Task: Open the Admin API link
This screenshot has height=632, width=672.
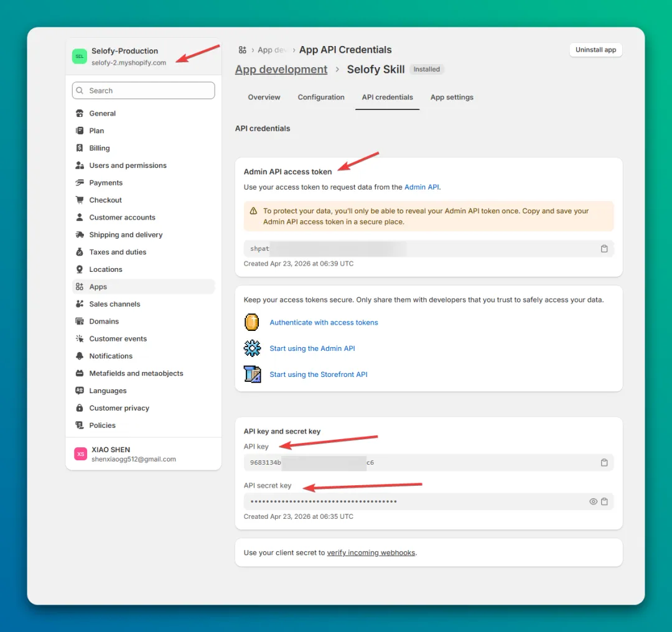Action: coord(421,187)
